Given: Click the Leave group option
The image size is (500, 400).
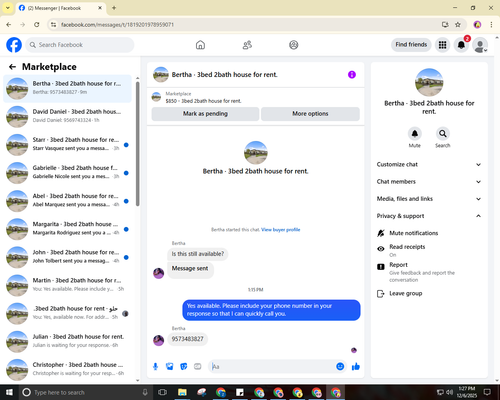Looking at the screenshot, I should click(406, 293).
